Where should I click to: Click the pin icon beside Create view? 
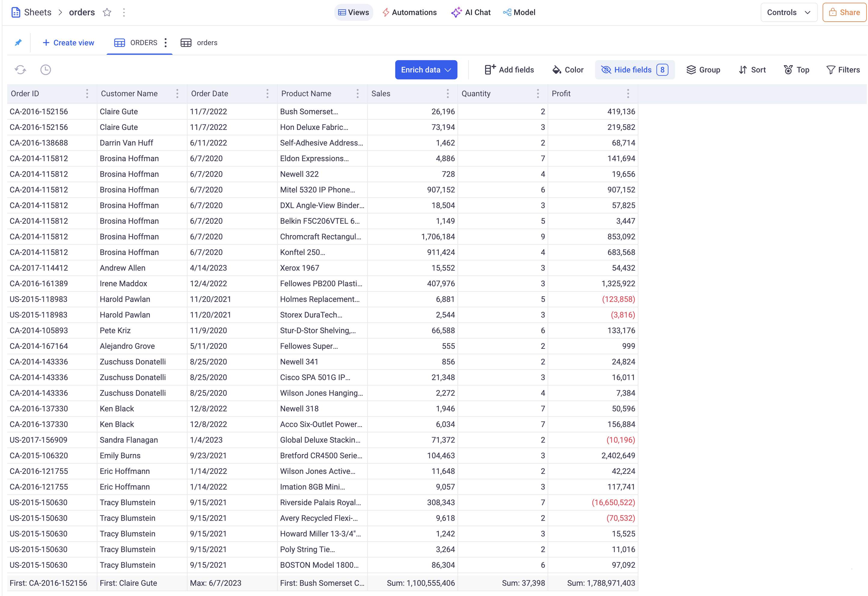point(18,43)
